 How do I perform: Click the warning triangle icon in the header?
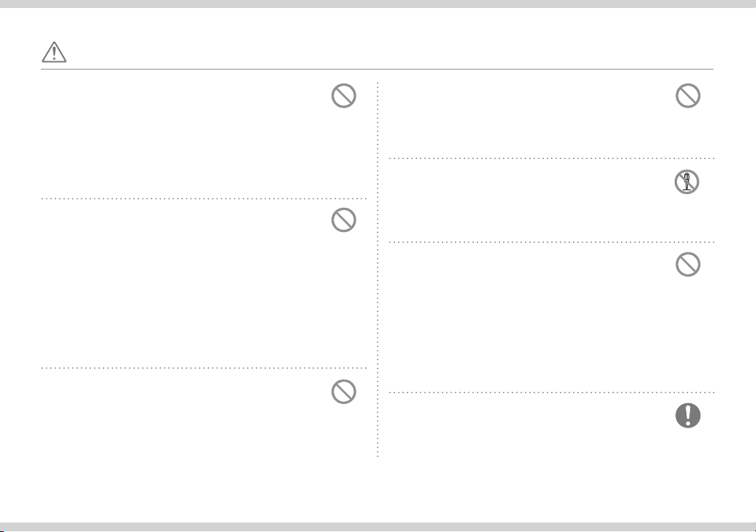54,52
